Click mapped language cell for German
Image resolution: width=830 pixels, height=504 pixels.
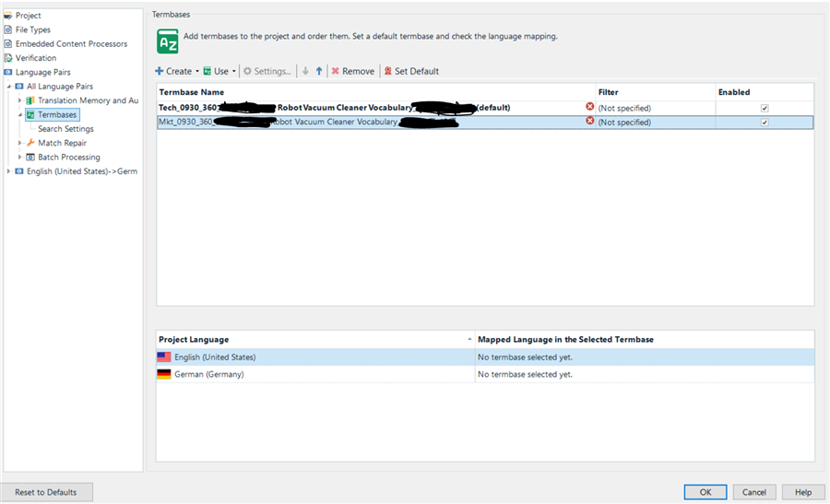tap(645, 374)
